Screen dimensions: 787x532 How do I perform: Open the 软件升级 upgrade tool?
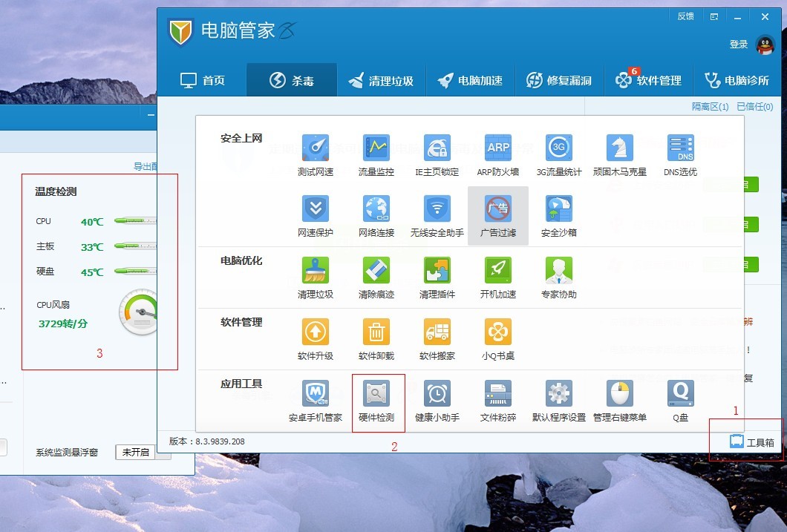316,340
